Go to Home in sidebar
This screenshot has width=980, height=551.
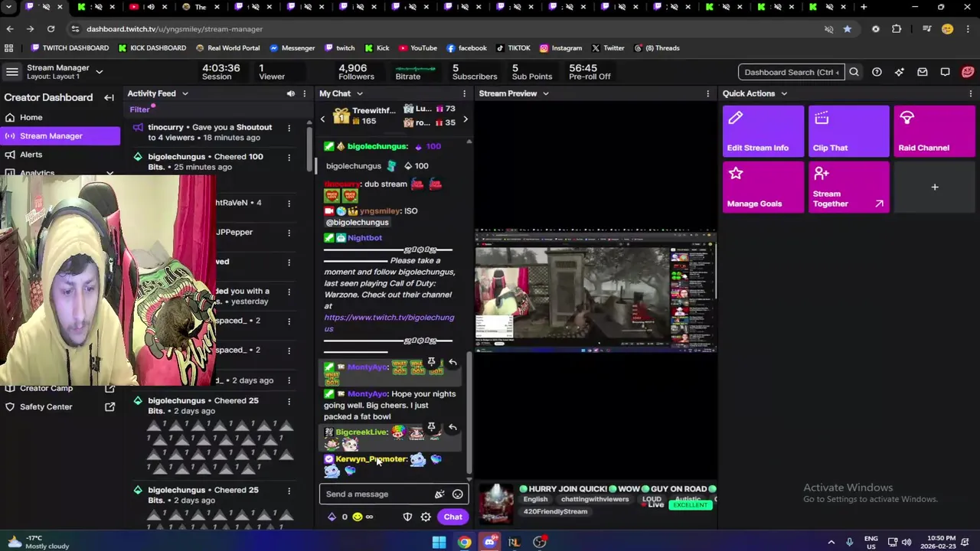[60, 117]
